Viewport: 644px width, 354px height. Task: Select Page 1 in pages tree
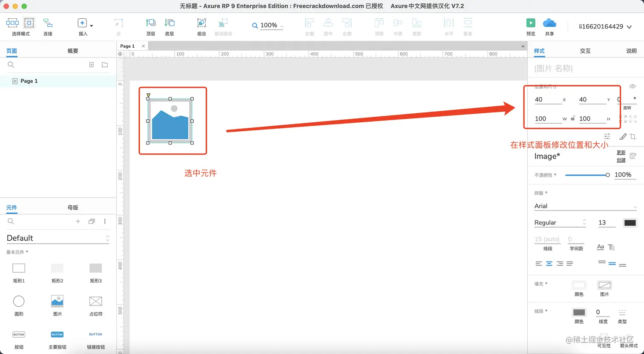(x=58, y=81)
